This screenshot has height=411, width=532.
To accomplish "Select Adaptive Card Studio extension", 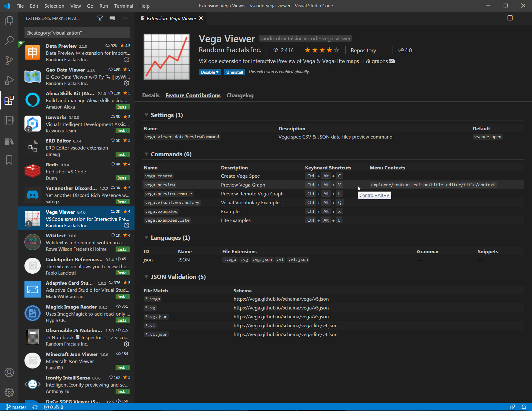I will (76, 290).
